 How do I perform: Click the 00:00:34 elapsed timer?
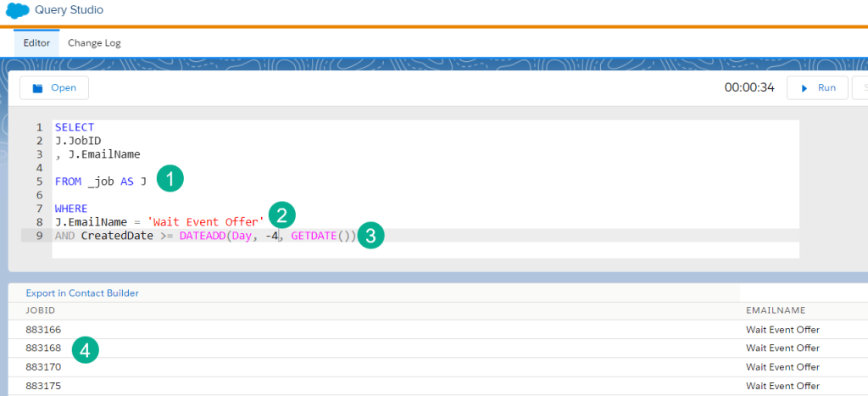pos(748,87)
